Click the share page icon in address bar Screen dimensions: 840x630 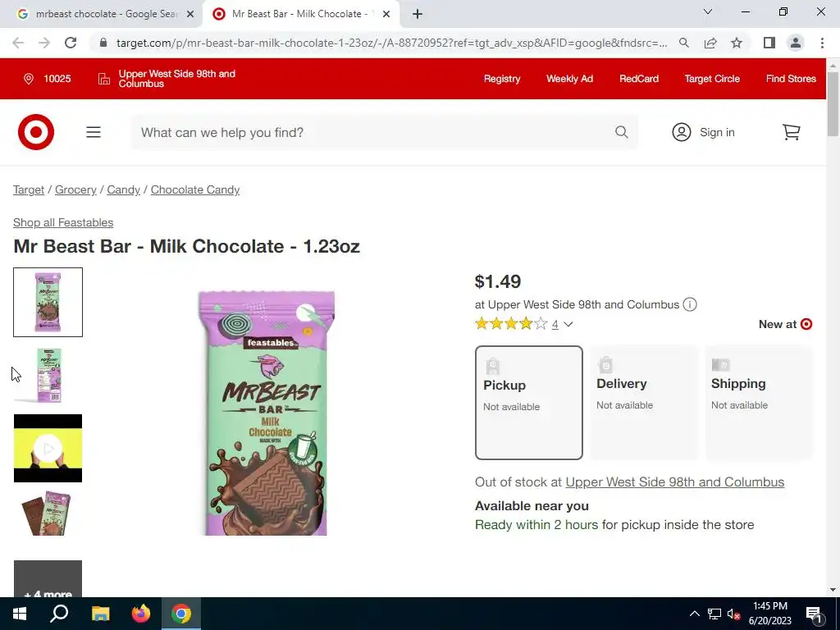coord(710,43)
